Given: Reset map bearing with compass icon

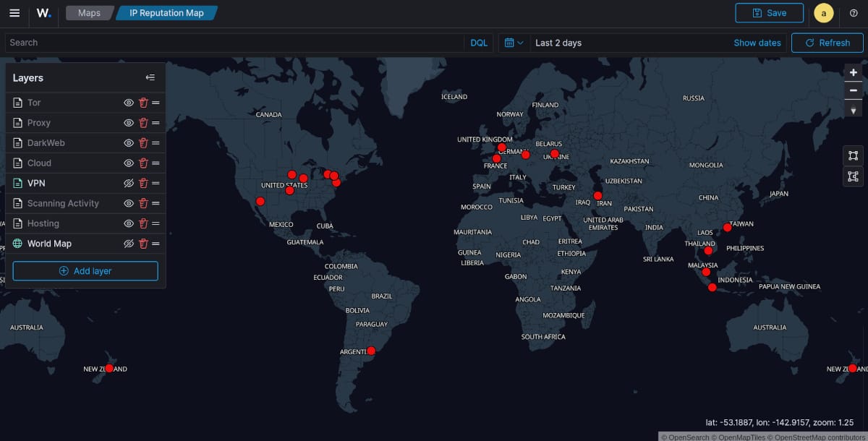Looking at the screenshot, I should tap(854, 109).
